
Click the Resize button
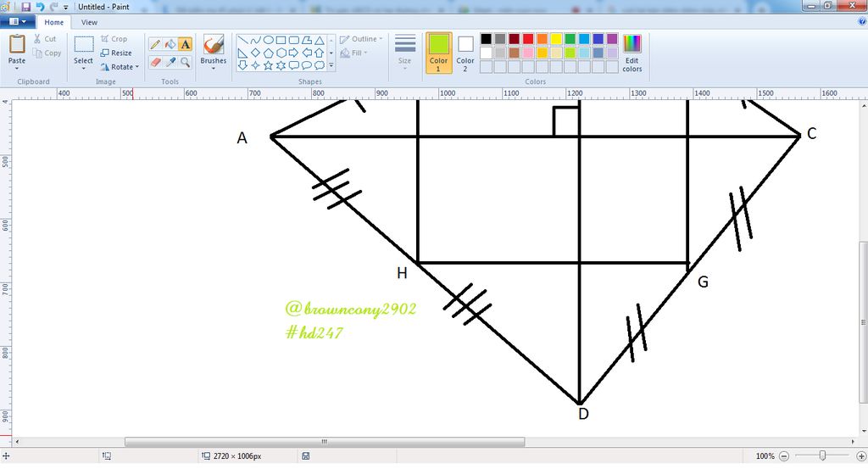click(x=116, y=53)
